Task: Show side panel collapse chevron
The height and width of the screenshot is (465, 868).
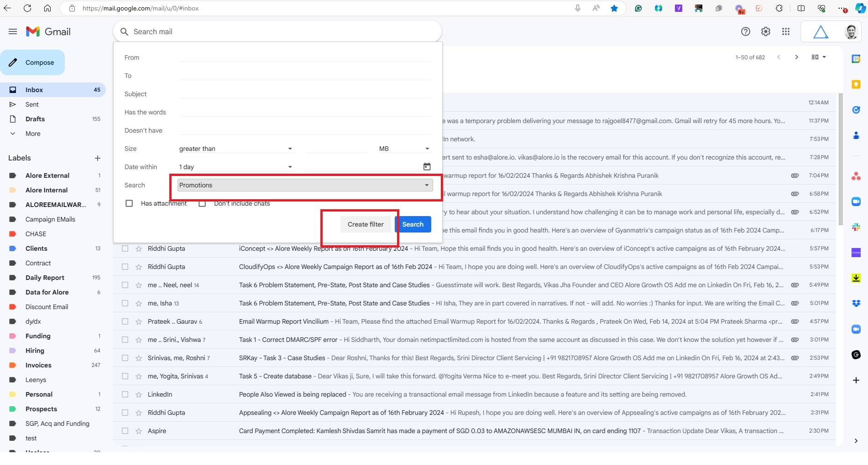Action: 856,440
